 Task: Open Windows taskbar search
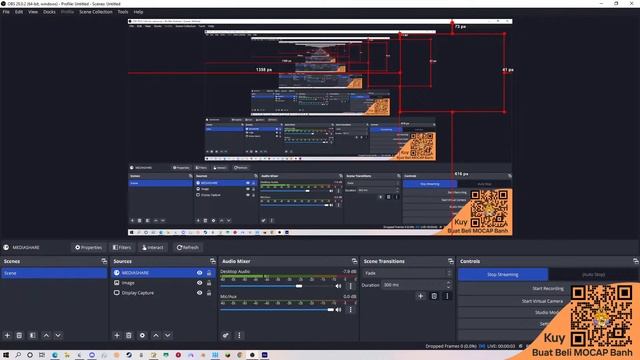[18, 355]
